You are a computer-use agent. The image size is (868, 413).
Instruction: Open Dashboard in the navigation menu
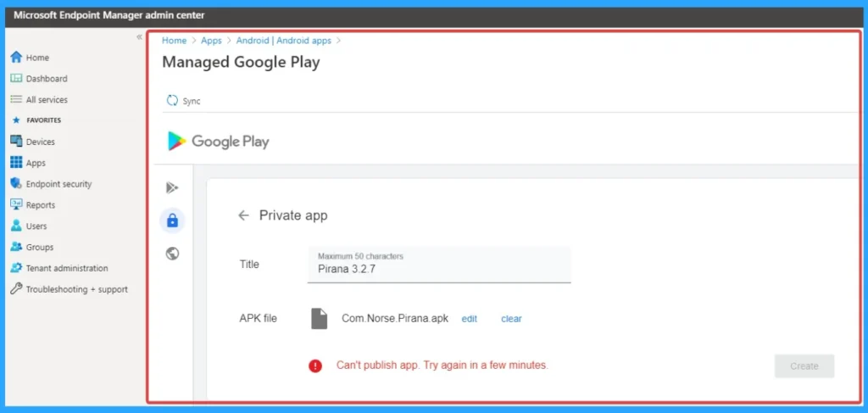click(47, 79)
